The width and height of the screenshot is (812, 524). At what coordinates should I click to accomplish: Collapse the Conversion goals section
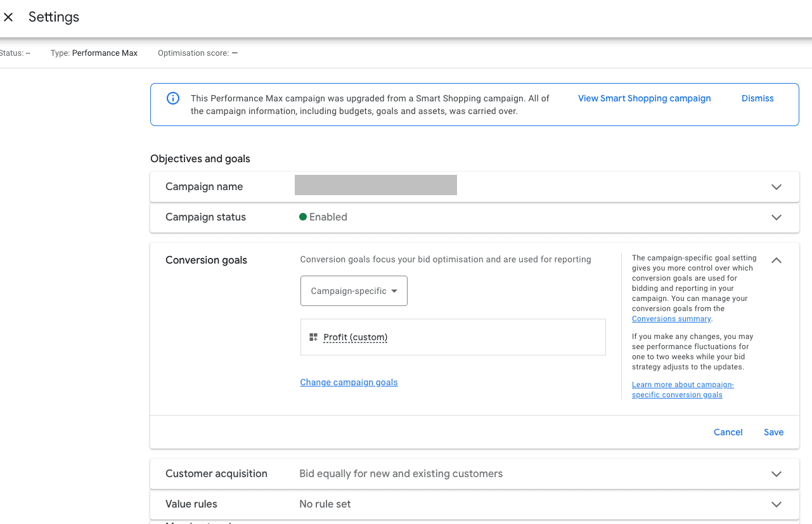777,260
